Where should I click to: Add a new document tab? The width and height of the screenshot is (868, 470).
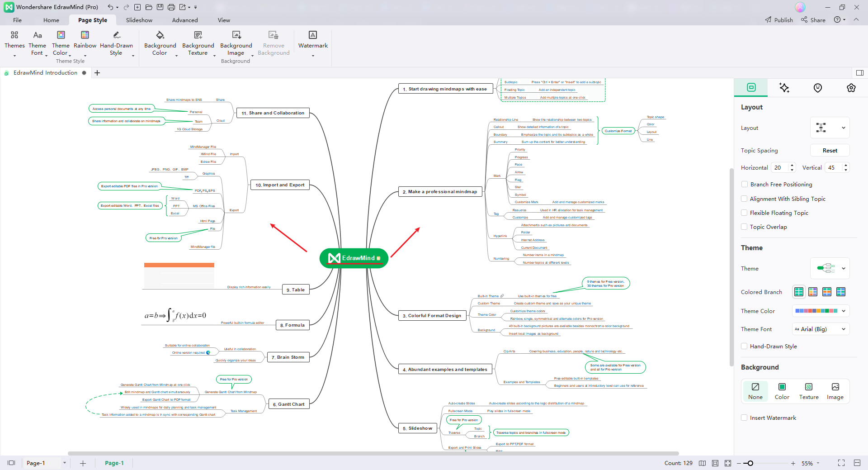pyautogui.click(x=97, y=73)
